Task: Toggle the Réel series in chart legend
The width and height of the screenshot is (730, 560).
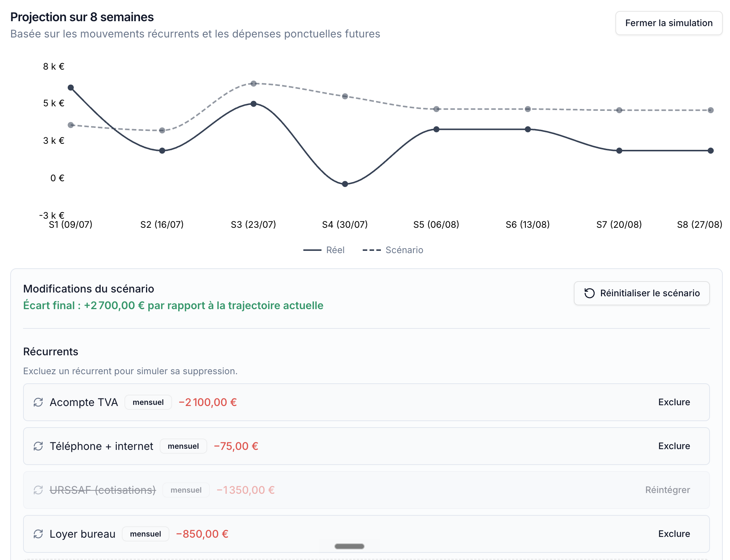Action: coord(324,250)
